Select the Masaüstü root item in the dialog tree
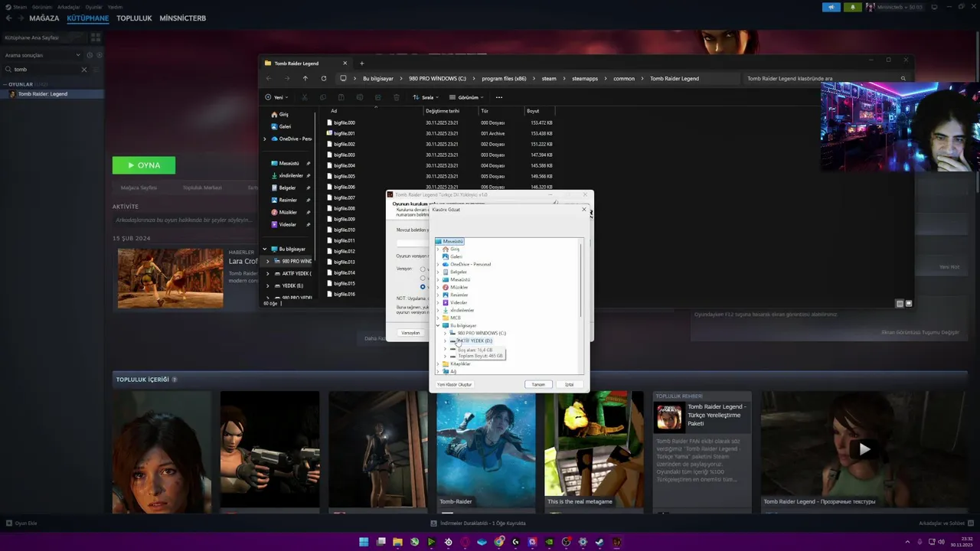The width and height of the screenshot is (980, 551). click(449, 241)
